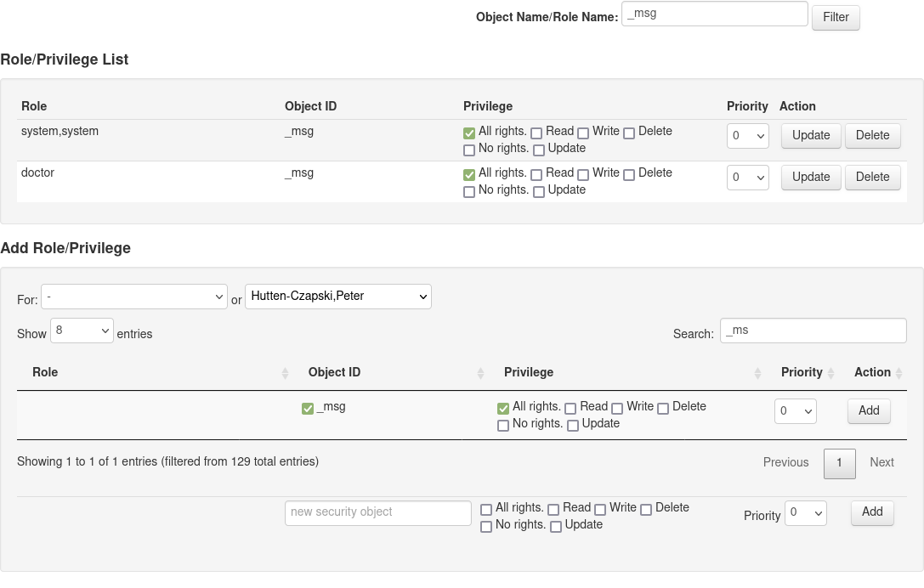
Task: Uncheck All rights for system,system role
Action: (x=469, y=132)
